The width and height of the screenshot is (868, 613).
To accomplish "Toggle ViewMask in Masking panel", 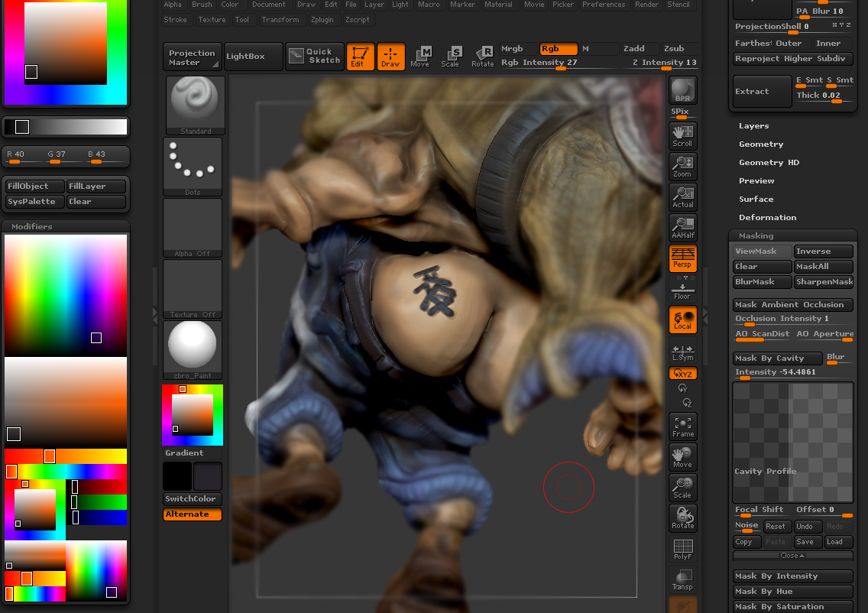I will pos(763,251).
